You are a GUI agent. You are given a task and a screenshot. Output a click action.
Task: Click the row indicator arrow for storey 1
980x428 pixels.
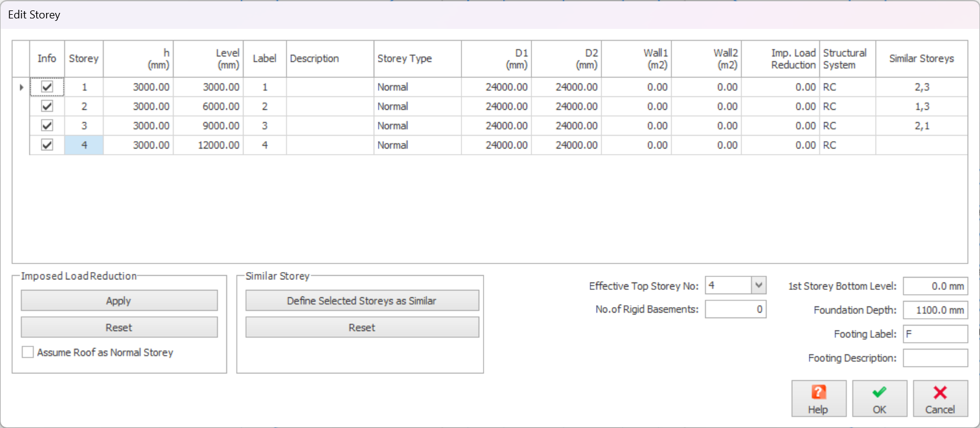tap(21, 87)
